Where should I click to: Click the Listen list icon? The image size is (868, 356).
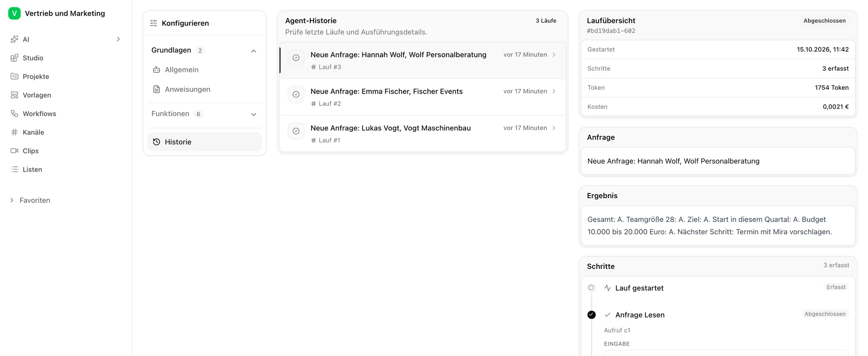14,170
